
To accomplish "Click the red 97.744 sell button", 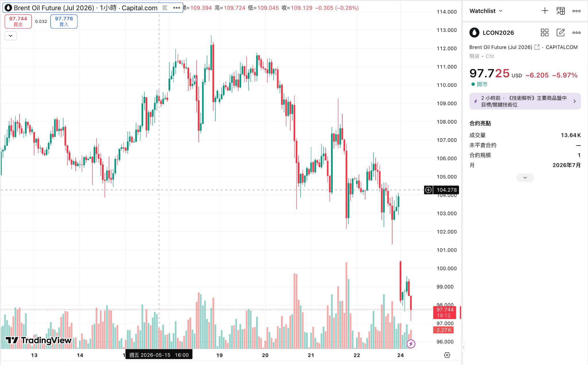I will pos(18,22).
